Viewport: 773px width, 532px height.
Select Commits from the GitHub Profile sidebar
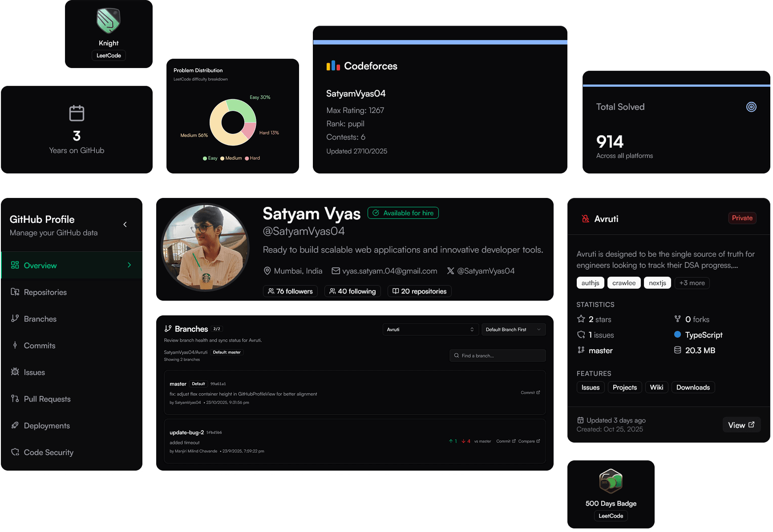point(39,345)
